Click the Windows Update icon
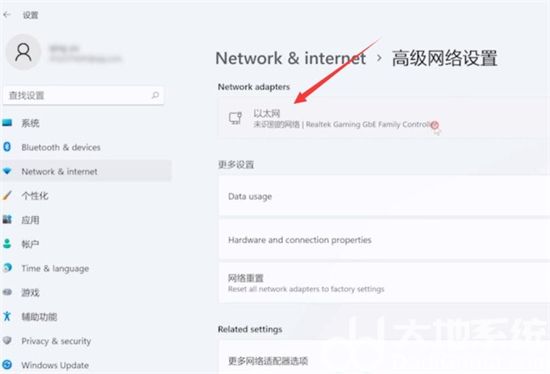The width and height of the screenshot is (550, 374). [x=7, y=365]
